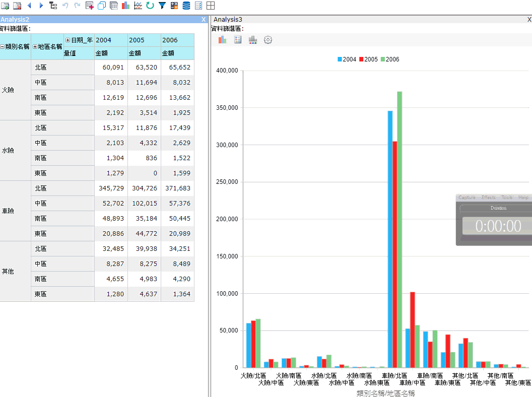Expand the 地區名稱 column header
Image resolution: width=532 pixels, height=397 pixels.
click(x=35, y=46)
